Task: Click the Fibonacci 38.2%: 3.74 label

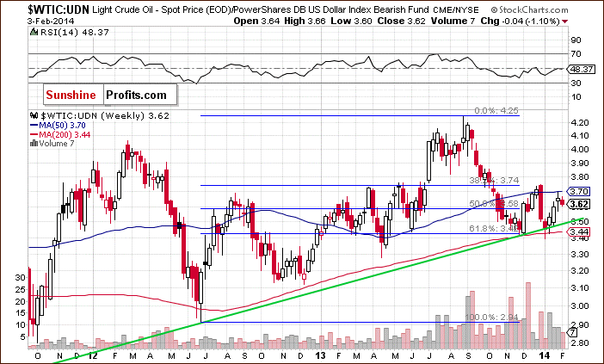Action: pyautogui.click(x=494, y=180)
